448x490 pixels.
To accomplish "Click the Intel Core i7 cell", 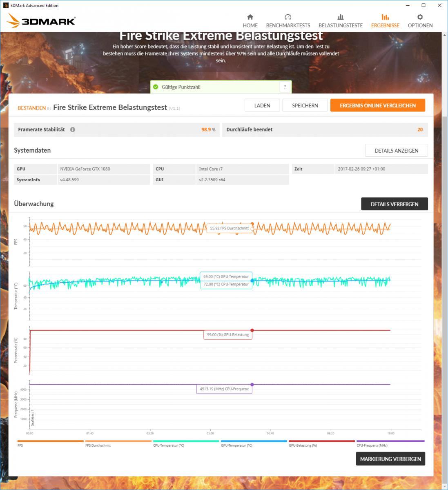I will pyautogui.click(x=242, y=169).
